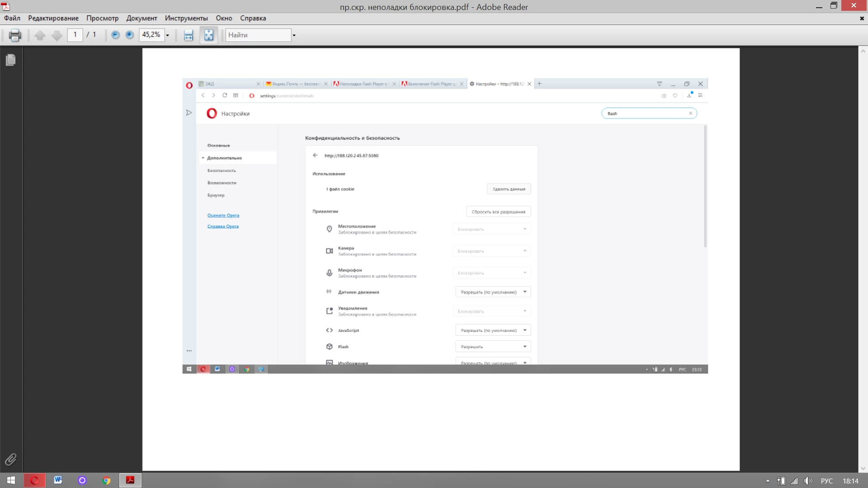Click the page number input box
Screen dimensions: 868x488
[75, 35]
